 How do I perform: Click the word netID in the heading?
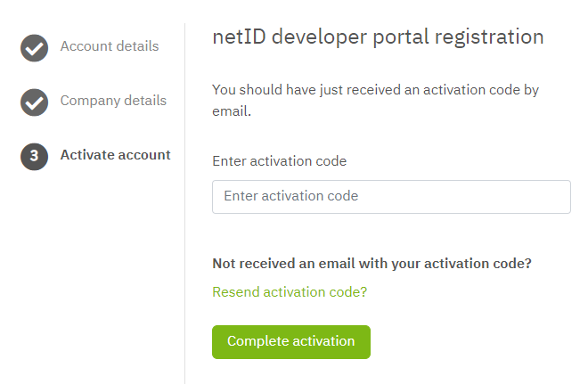(x=240, y=37)
